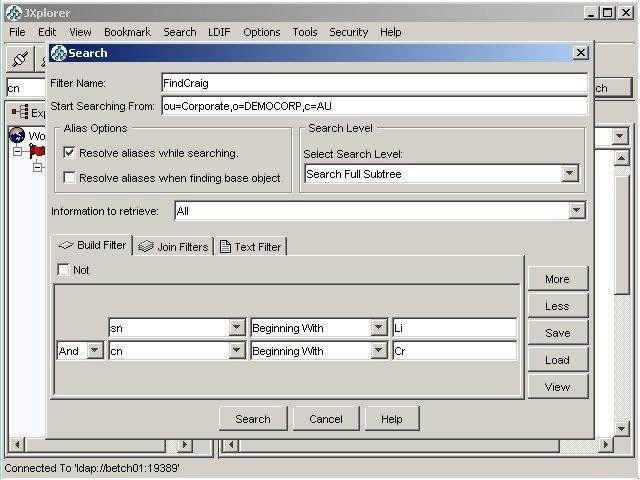The image size is (640, 480).
Task: Toggle Resolve aliases while searching checkbox
Action: click(x=69, y=153)
